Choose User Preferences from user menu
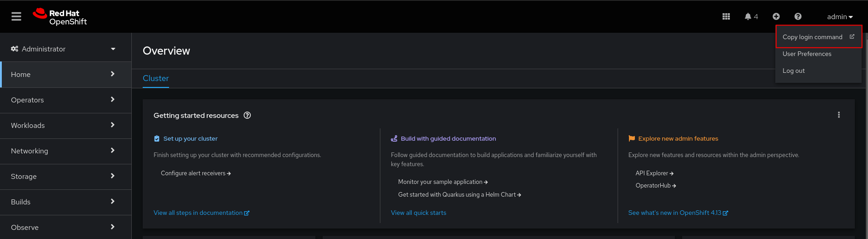The width and height of the screenshot is (868, 239). pyautogui.click(x=807, y=54)
